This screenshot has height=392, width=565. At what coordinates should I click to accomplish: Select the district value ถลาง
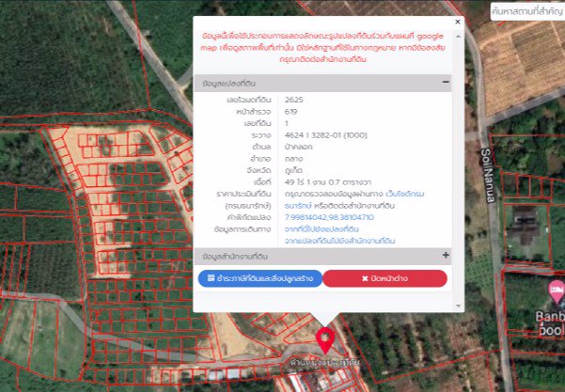[293, 159]
